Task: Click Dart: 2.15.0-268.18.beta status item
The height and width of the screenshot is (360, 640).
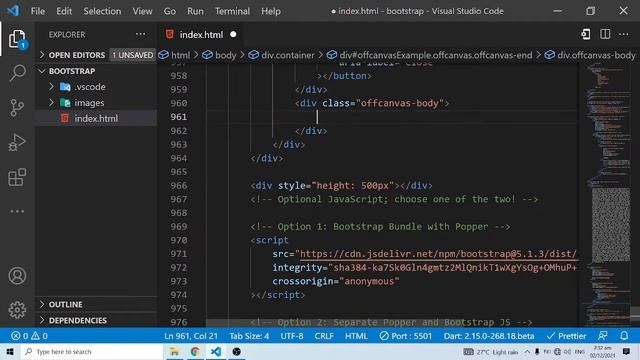Action: click(489, 336)
